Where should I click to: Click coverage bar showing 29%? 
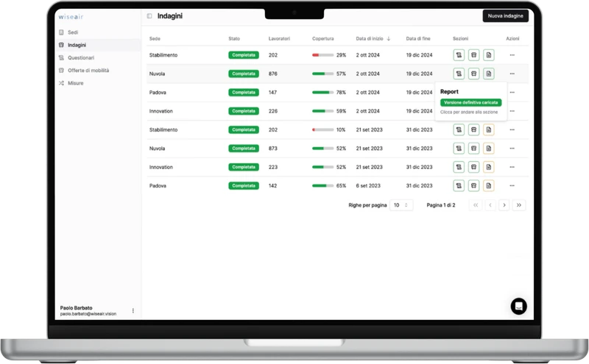322,55
